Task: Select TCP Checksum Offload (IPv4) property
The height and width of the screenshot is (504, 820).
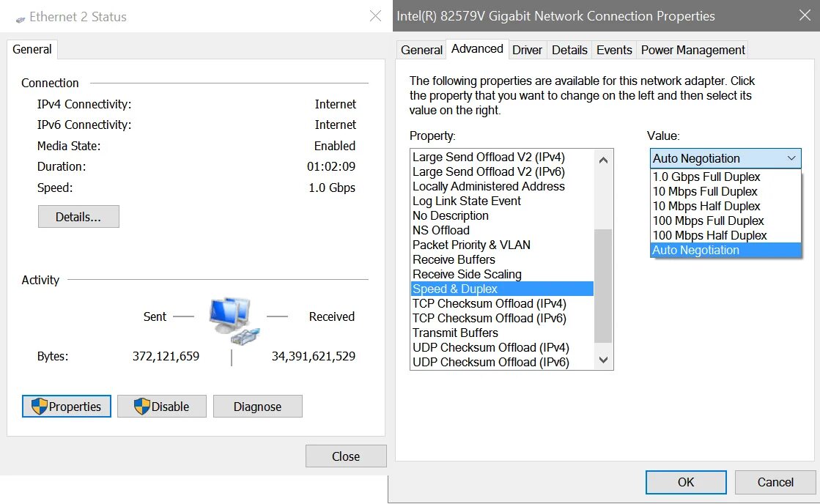Action: coord(502,303)
